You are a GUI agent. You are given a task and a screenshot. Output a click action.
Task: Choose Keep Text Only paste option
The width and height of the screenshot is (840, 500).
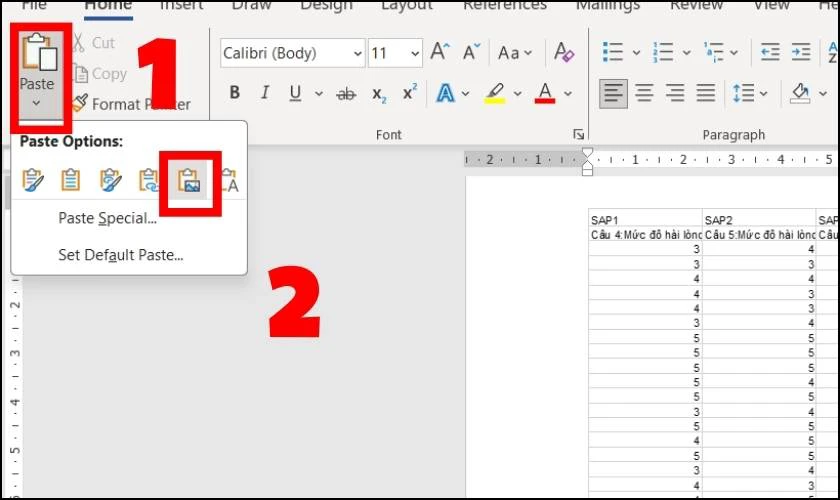229,180
